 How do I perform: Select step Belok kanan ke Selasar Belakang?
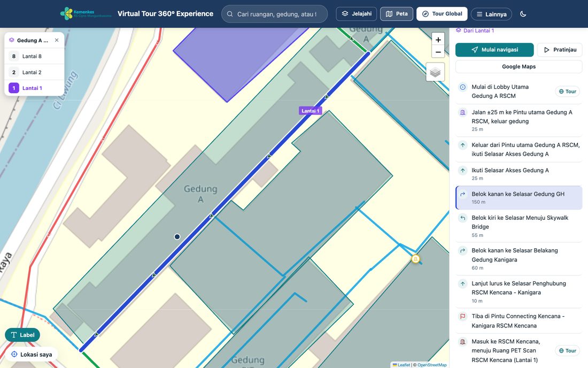click(519, 259)
